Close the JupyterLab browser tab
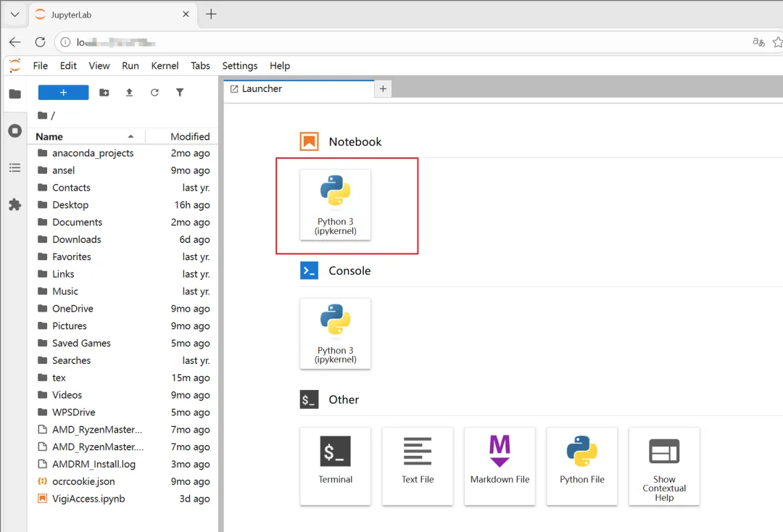 pos(186,14)
